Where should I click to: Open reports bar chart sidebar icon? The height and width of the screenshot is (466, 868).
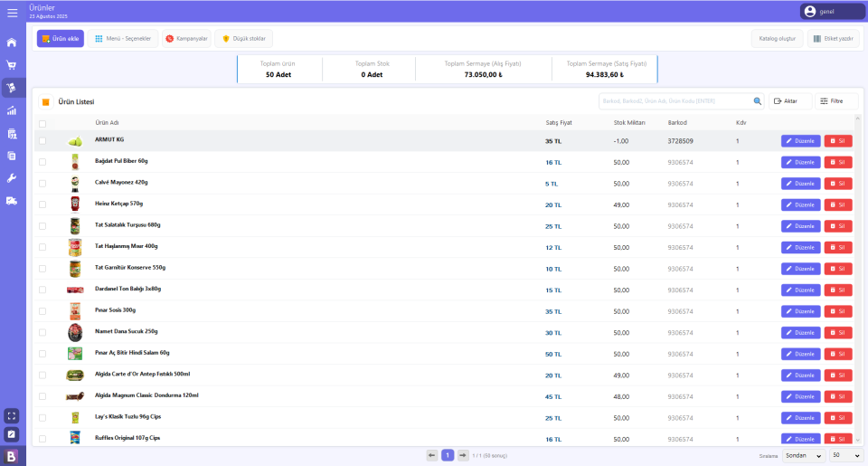[12, 110]
